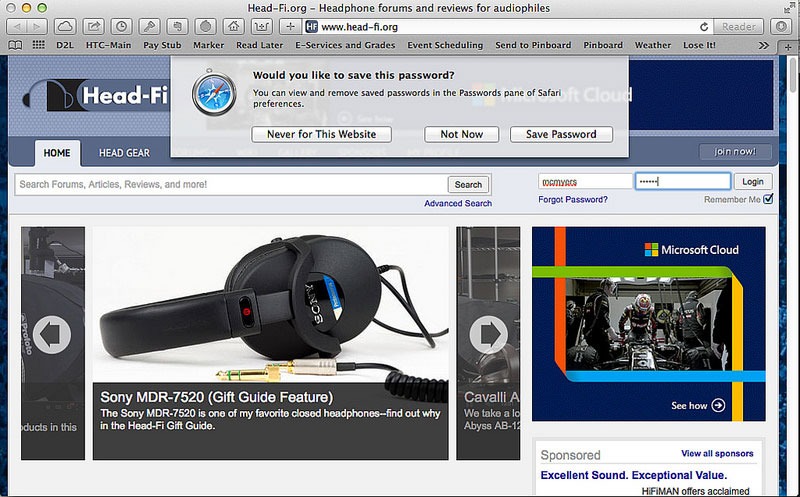Switch to the HOME tab
This screenshot has height=497, width=800.
click(57, 153)
